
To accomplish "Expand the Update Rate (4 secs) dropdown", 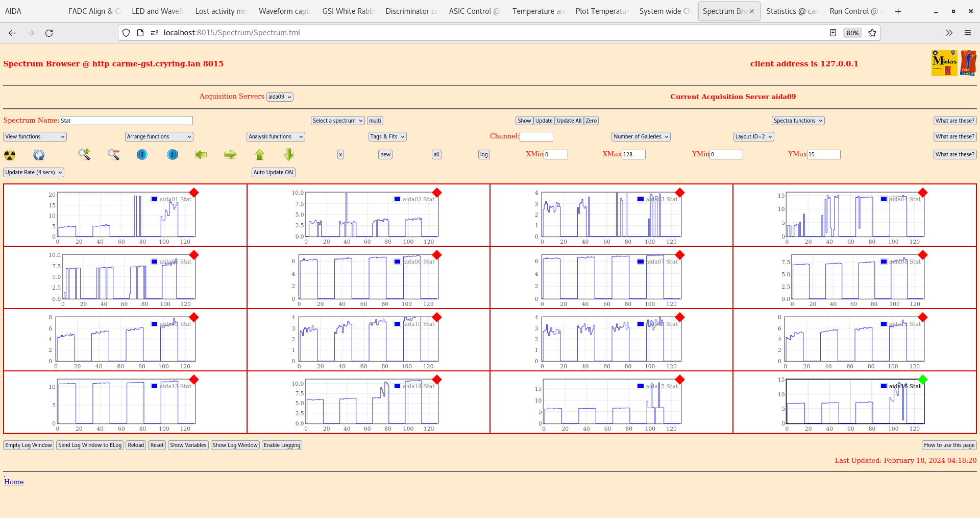I will pos(34,173).
